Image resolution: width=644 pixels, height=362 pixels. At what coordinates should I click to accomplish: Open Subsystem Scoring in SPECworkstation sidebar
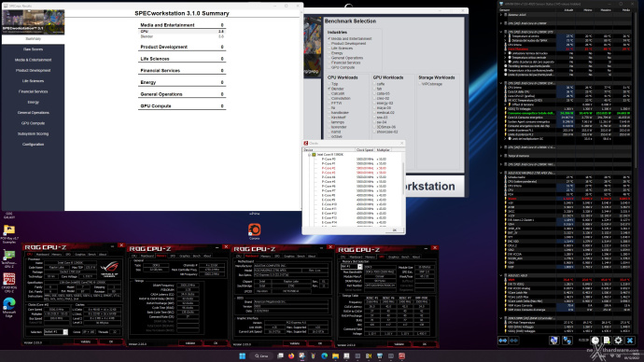tap(33, 133)
